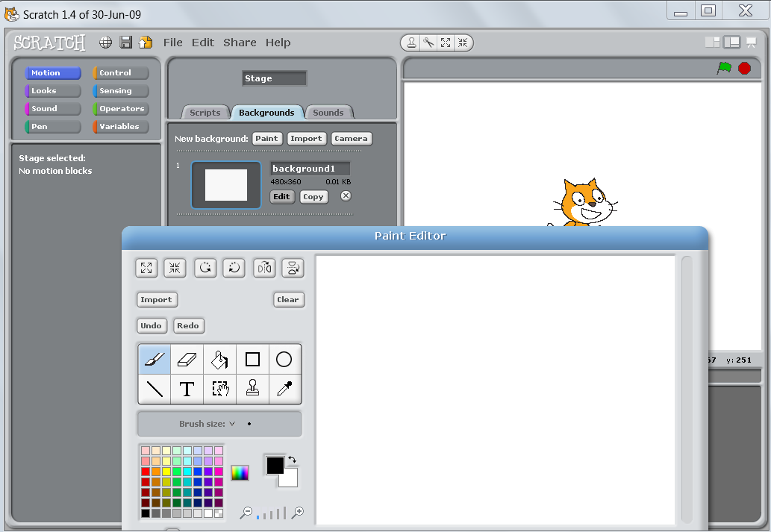
Task: Select the Stamp tool in Paint Editor
Action: click(x=252, y=389)
